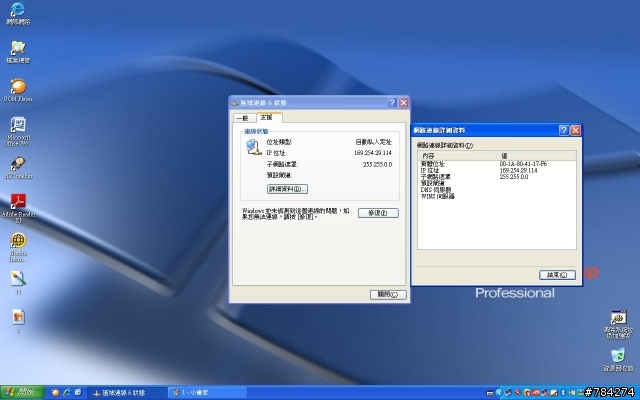This screenshot has width=640, height=400.
Task: Click the IP address value 169.254.29.114 in the status dialog
Action: coord(373,153)
